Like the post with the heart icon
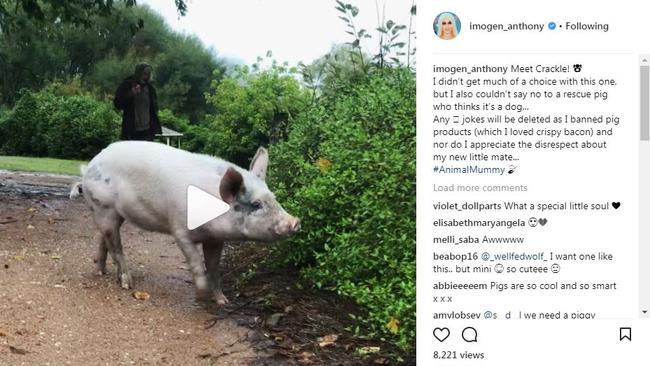This screenshot has height=366, width=650. coord(441,334)
